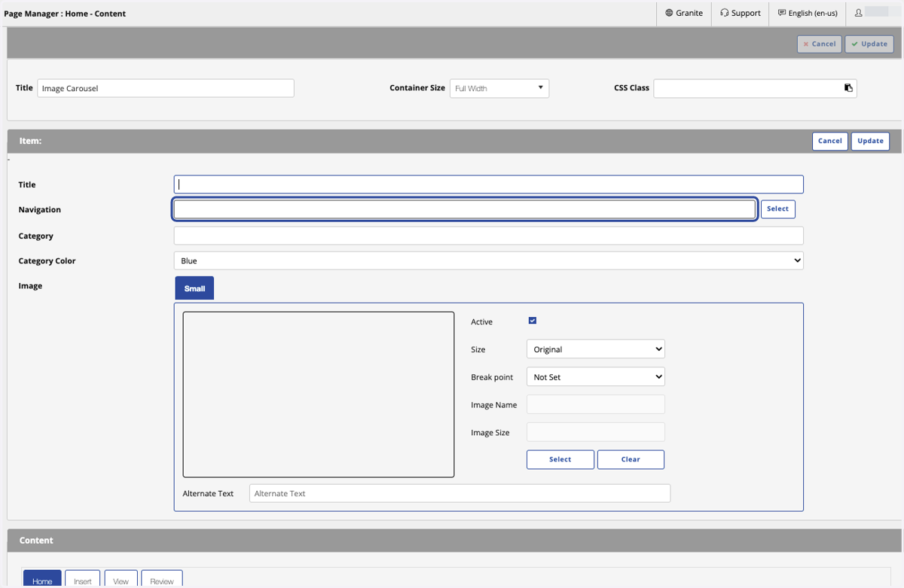Screen dimensions: 904x588
Task: Switch to the Review tab
Action: click(x=162, y=579)
